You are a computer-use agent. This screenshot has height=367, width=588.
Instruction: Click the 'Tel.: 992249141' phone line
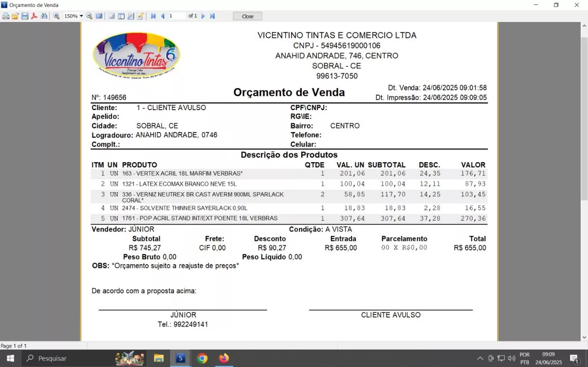pyautogui.click(x=183, y=324)
